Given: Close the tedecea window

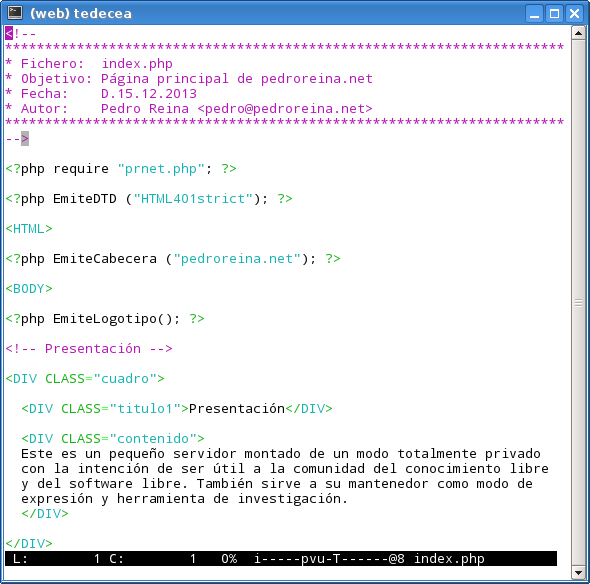Looking at the screenshot, I should (x=574, y=14).
